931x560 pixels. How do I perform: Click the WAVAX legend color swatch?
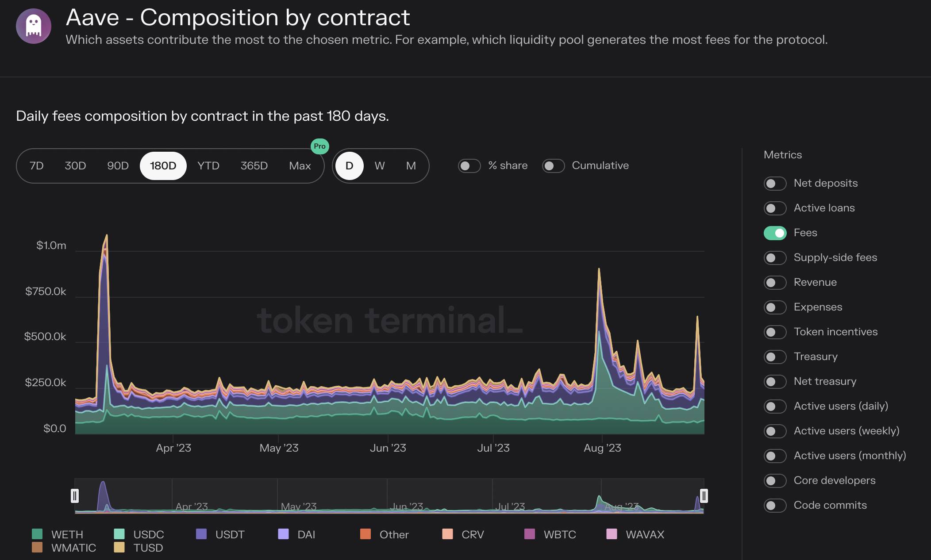pos(612,534)
